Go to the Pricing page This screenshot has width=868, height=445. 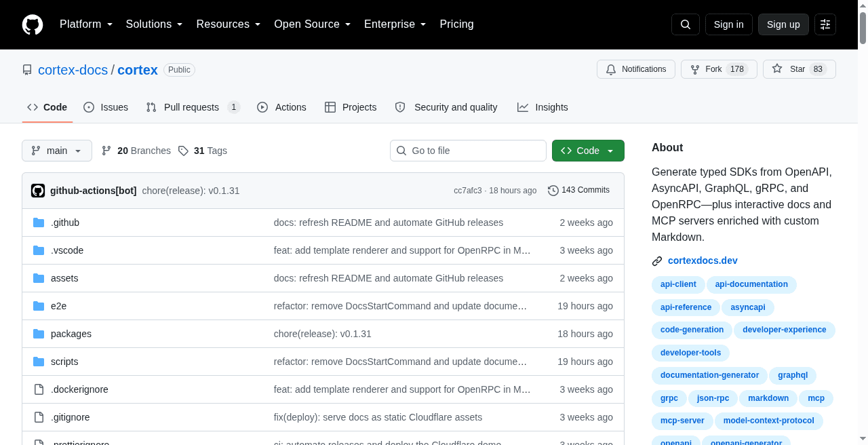tap(456, 24)
